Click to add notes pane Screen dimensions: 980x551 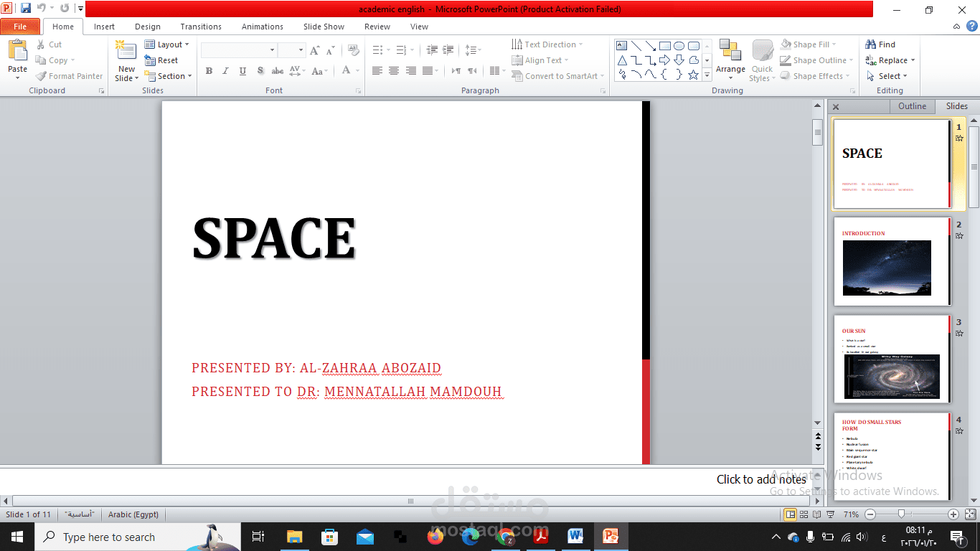click(761, 479)
